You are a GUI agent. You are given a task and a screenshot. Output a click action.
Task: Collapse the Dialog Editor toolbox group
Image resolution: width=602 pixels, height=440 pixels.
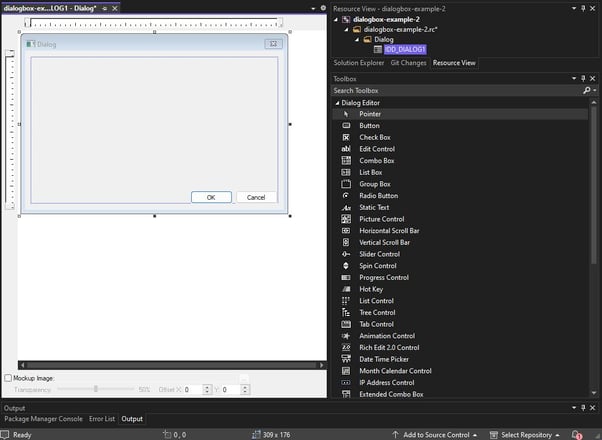337,103
